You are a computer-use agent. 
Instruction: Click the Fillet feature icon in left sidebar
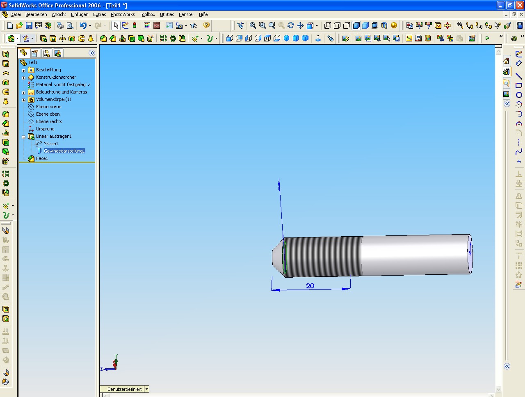6,114
